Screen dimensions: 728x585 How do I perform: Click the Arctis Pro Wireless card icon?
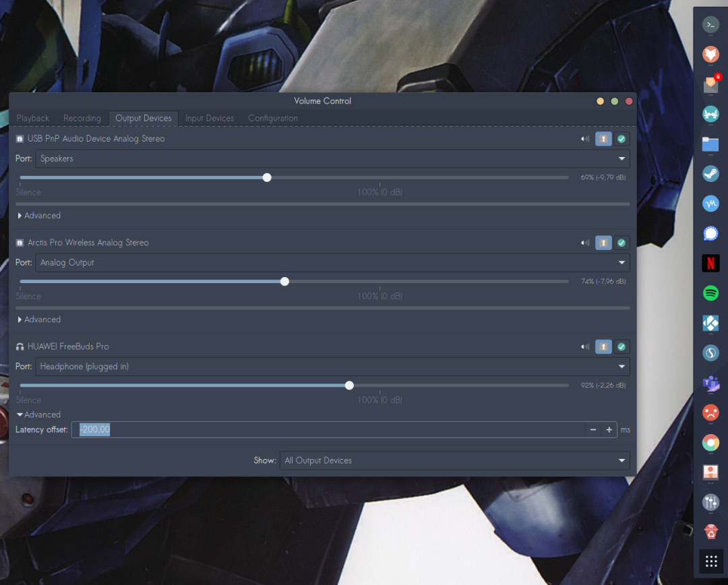(x=20, y=243)
